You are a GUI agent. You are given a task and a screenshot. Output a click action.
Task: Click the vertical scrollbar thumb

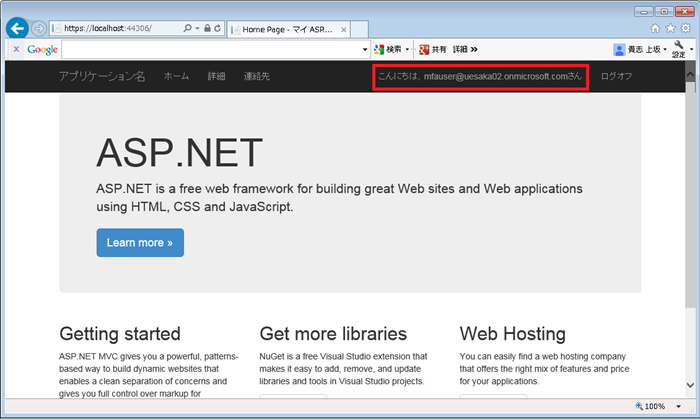coord(690,194)
